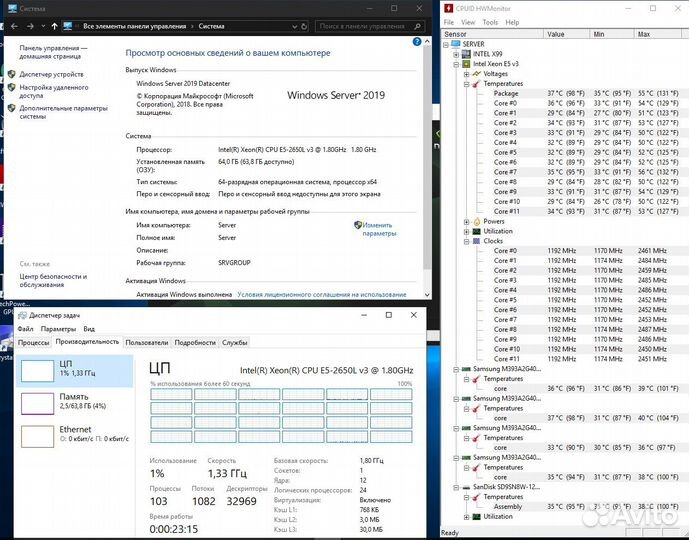Click the back arrow in System window
Image resolution: width=689 pixels, height=540 pixels.
12,26
